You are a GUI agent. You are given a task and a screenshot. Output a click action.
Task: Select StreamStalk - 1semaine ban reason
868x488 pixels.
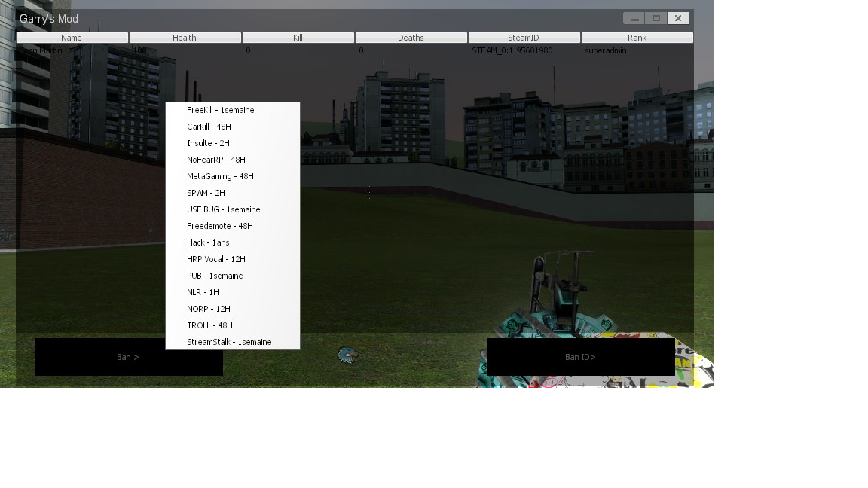pos(233,342)
